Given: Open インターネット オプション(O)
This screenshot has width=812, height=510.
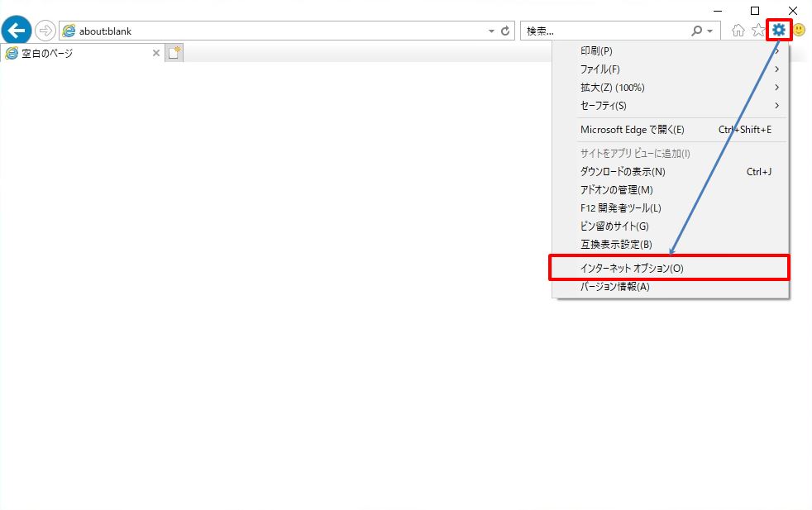Looking at the screenshot, I should coord(669,268).
